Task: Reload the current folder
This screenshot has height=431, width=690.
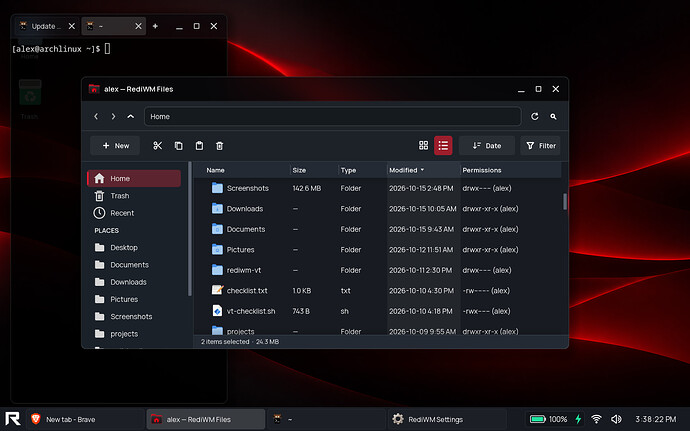Action: pyautogui.click(x=535, y=117)
